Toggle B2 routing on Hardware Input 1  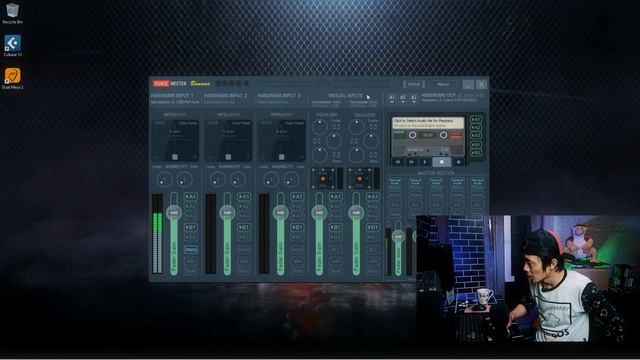(191, 237)
